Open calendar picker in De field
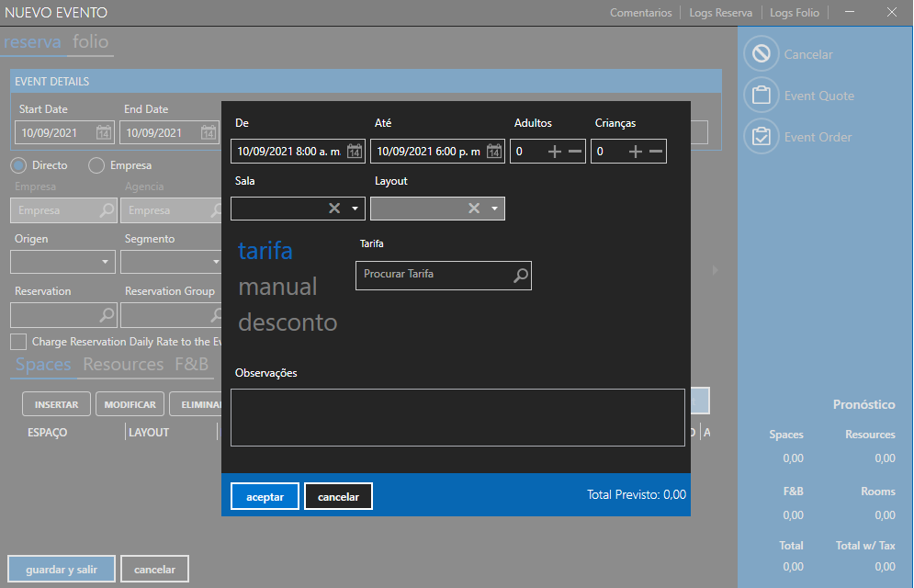 tap(355, 152)
